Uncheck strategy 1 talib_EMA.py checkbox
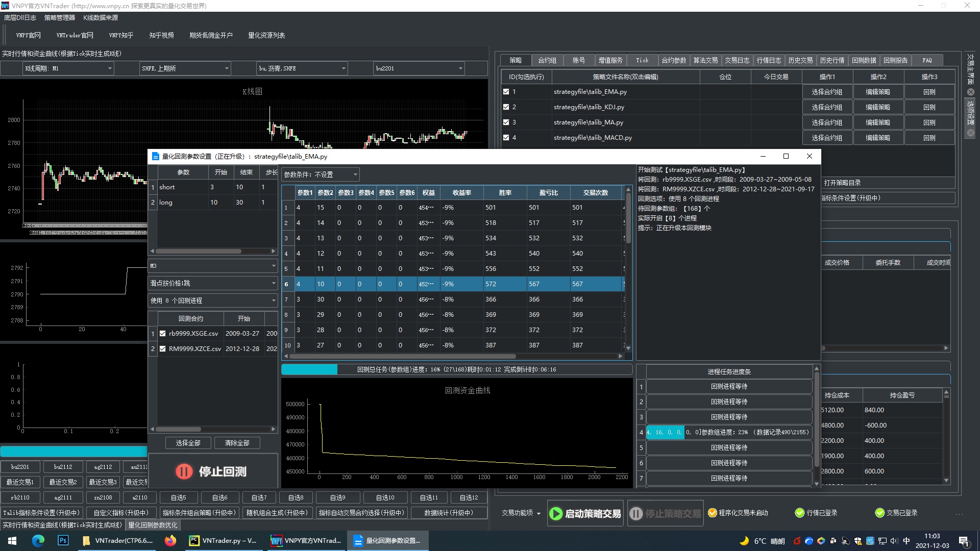The image size is (980, 551). tap(506, 92)
